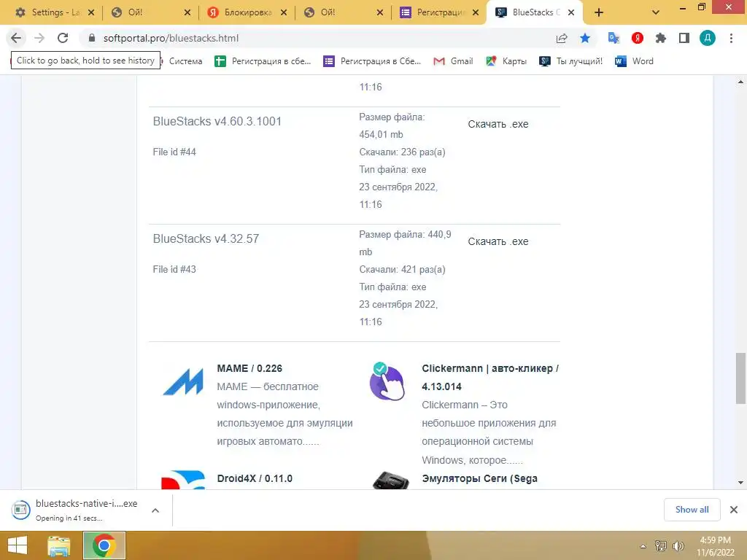This screenshot has height=560, width=747.
Task: Click the scrollbar up arrow
Action: 740,82
